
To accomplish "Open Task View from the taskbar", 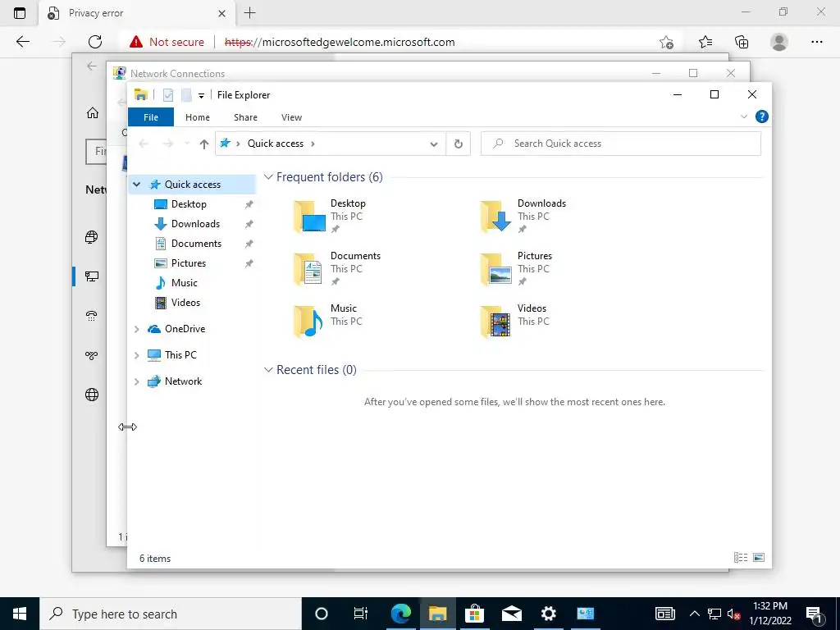I will (361, 614).
